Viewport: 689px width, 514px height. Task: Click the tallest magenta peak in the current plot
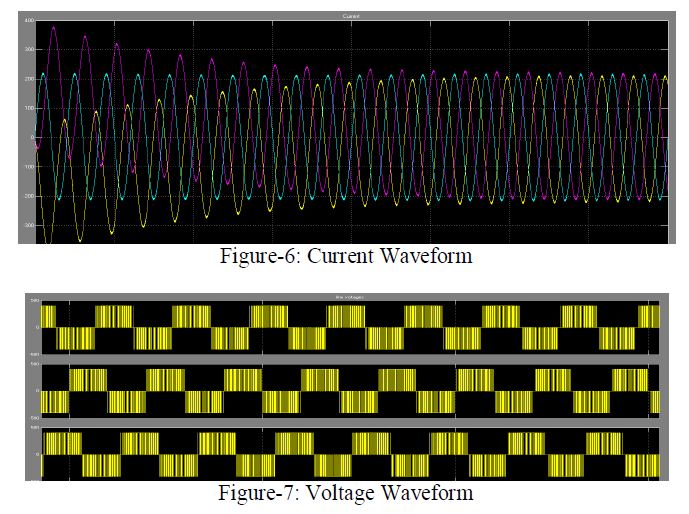[x=53, y=28]
